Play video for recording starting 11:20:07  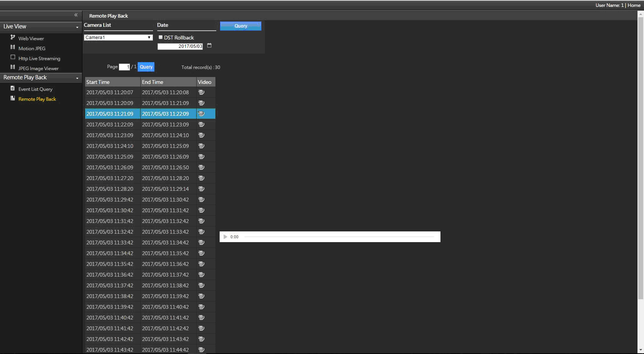pyautogui.click(x=201, y=92)
